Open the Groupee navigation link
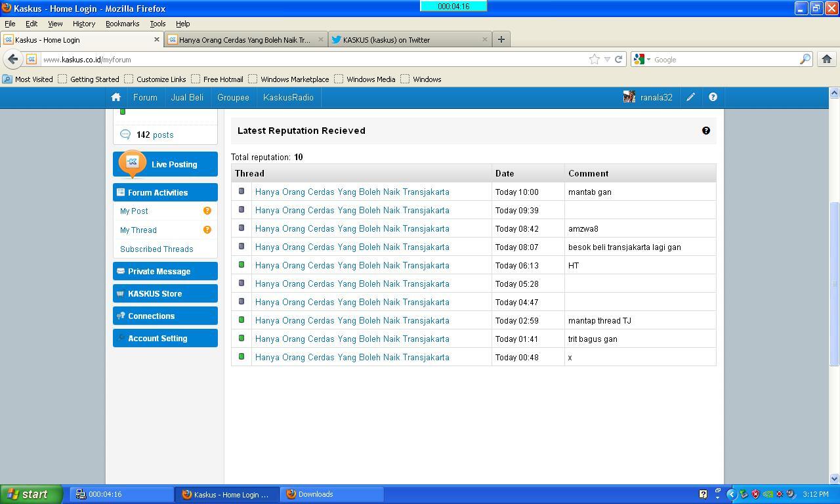 click(233, 97)
